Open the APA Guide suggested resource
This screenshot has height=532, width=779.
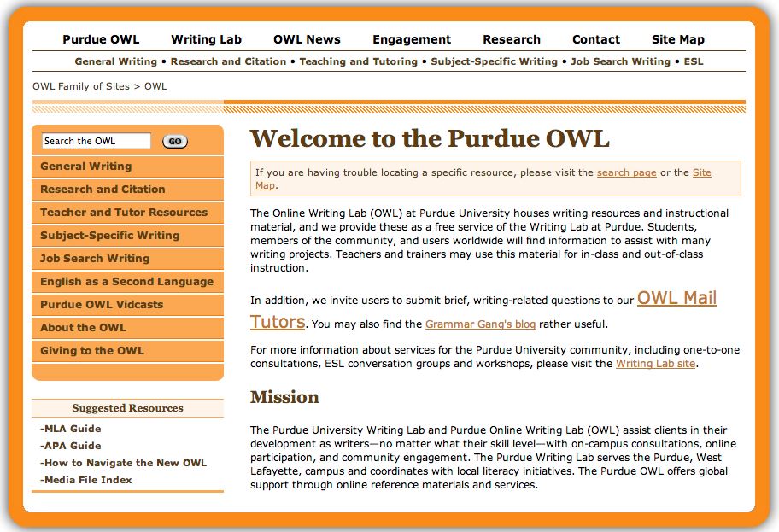point(72,446)
